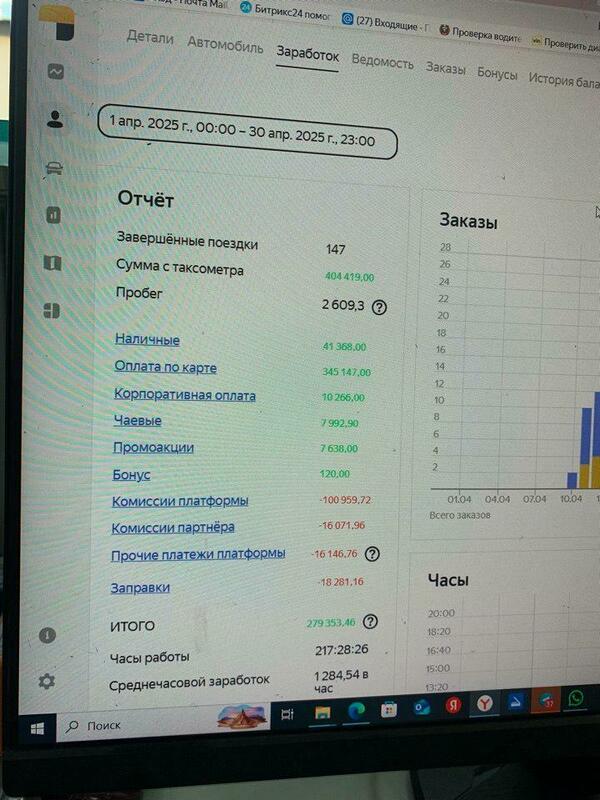Open the map icon in sidebar
The height and width of the screenshot is (800, 600).
53,263
